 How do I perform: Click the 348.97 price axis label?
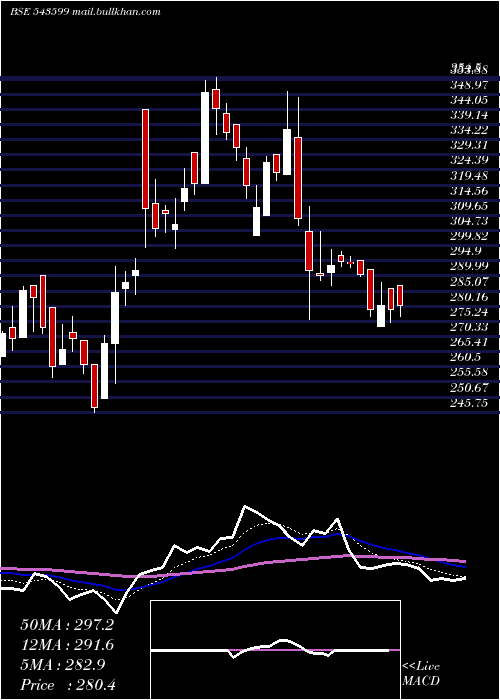pos(469,84)
